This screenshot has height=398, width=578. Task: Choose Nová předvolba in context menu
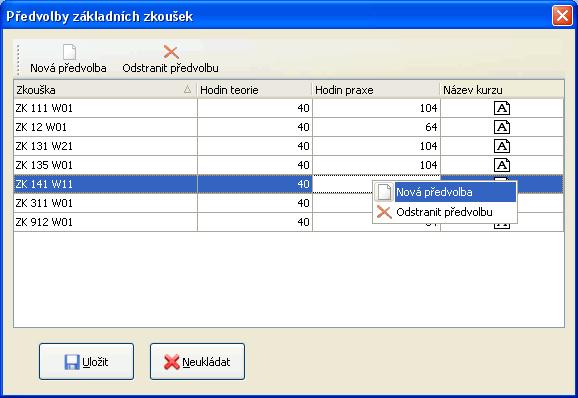tap(445, 192)
